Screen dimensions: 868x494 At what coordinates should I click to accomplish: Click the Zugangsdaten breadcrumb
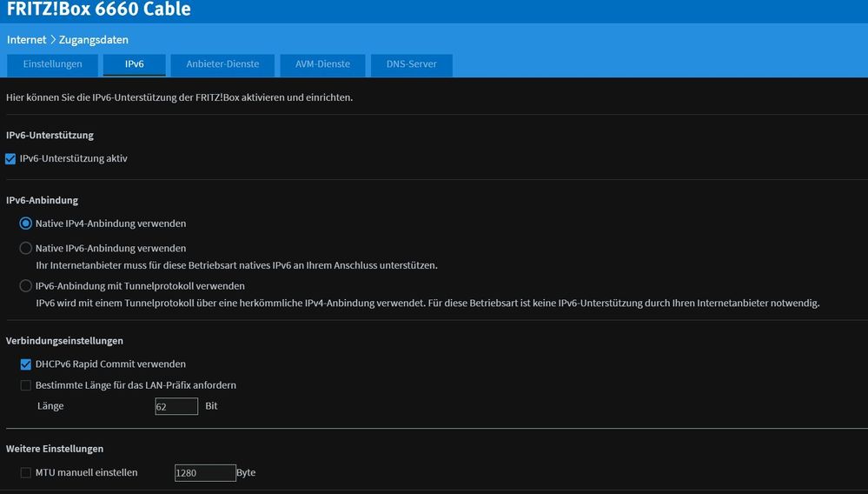tap(94, 40)
